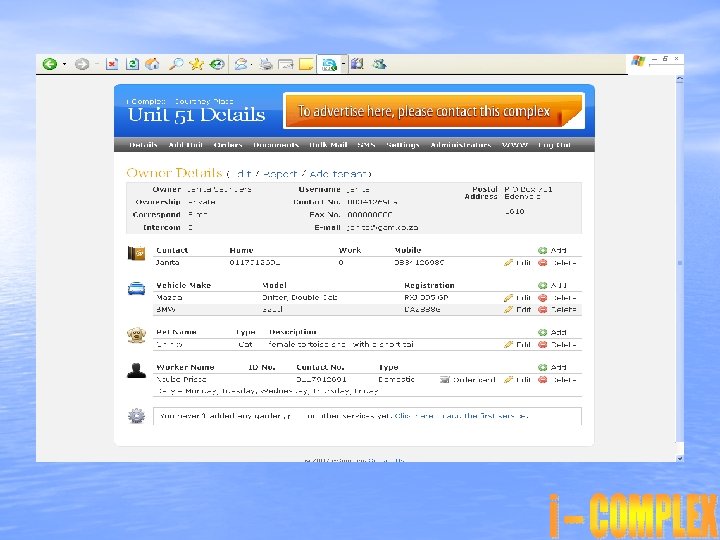Delete the Domestic worker row

557,380
